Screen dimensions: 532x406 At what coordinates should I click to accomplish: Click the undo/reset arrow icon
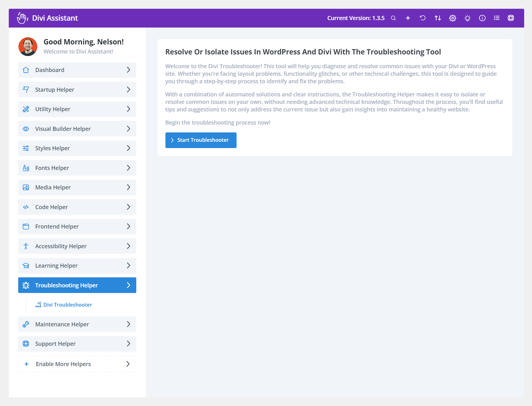pos(423,18)
